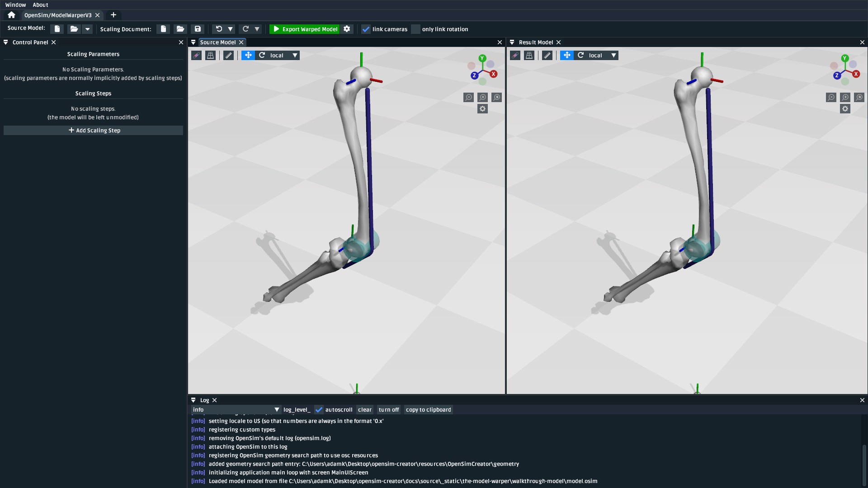Viewport: 868px width, 488px height.
Task: Open Source Model panel menu triangle
Action: 193,42
